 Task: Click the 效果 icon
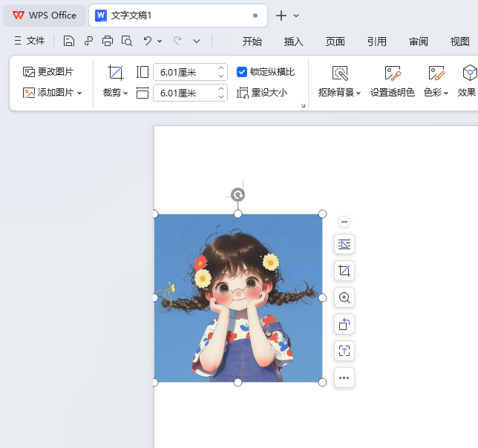click(x=469, y=73)
